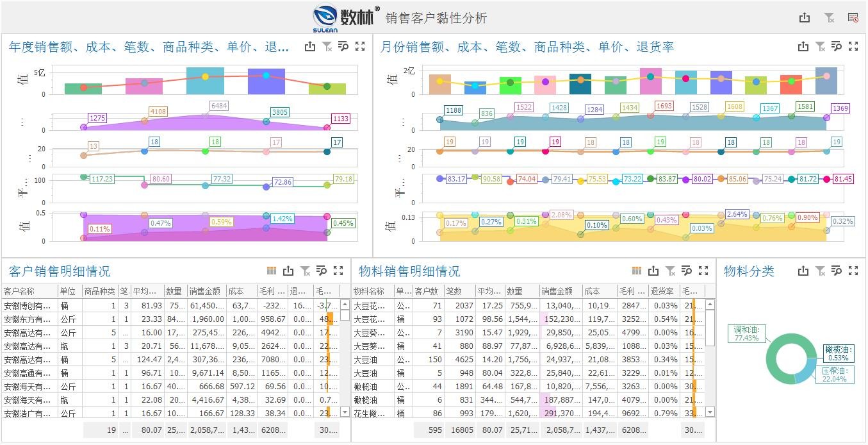
Task: Inspect data of the monthly sales chart
Action: pyautogui.click(x=836, y=46)
